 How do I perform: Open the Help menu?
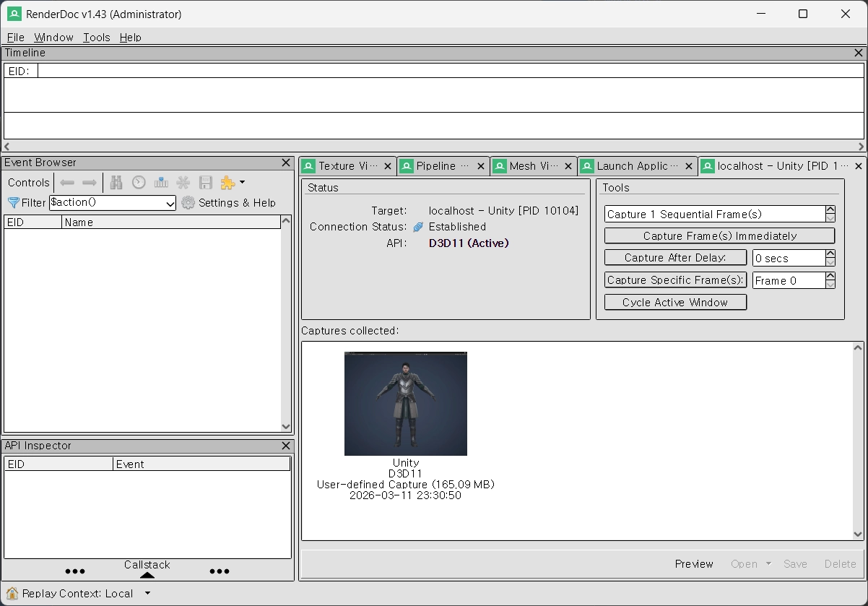click(x=131, y=38)
